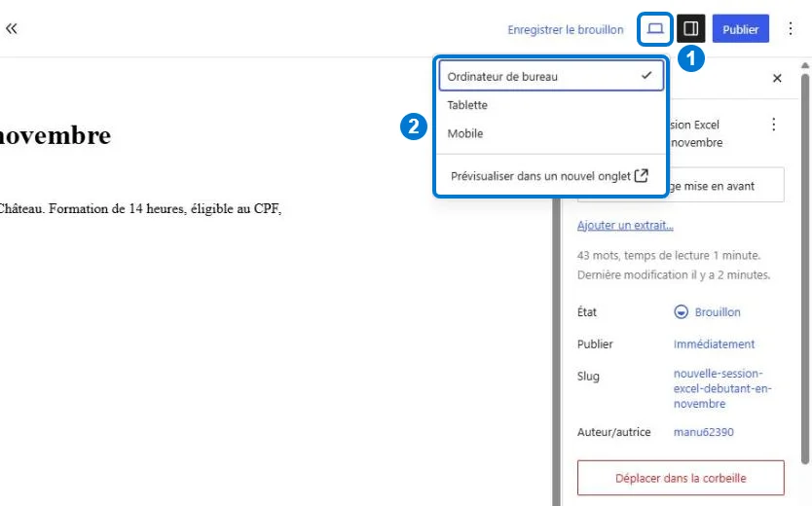This screenshot has width=812, height=506.
Task: Select Tablette preview
Action: coord(551,105)
